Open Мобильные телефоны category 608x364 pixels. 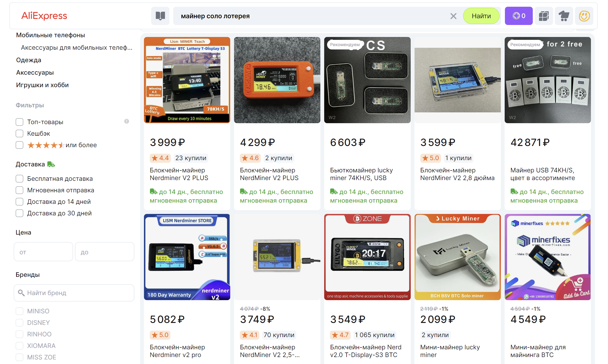(50, 35)
